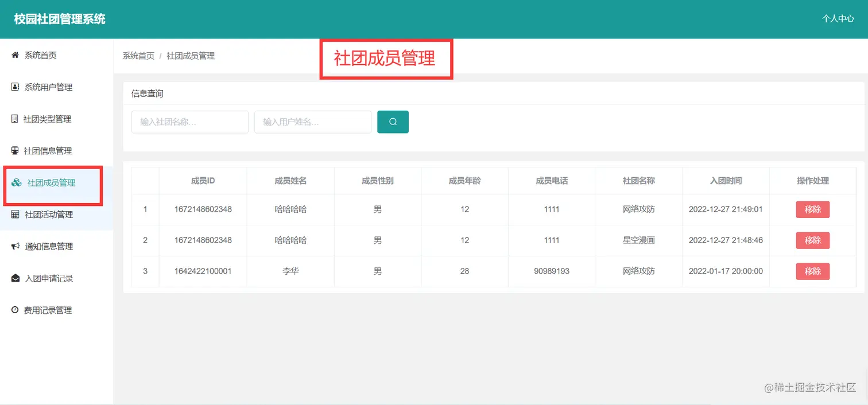Click the age cell 28

[x=465, y=271]
